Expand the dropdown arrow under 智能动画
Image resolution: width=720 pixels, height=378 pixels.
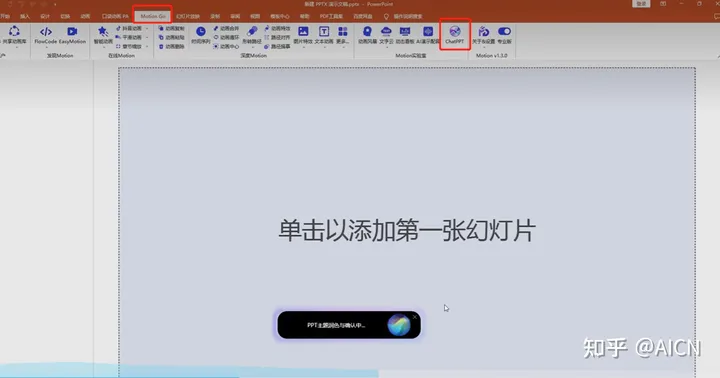point(103,47)
